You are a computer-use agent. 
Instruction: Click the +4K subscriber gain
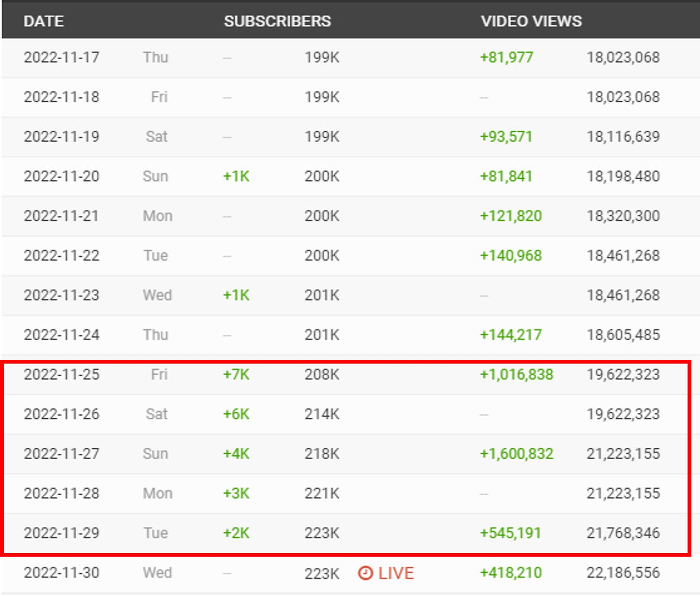[x=236, y=454]
